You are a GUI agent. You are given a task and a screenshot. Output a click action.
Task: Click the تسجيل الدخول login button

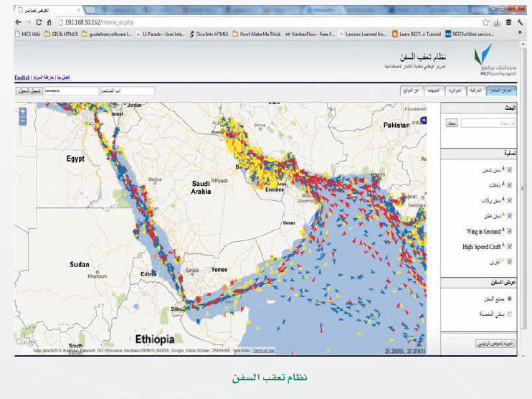tap(29, 91)
